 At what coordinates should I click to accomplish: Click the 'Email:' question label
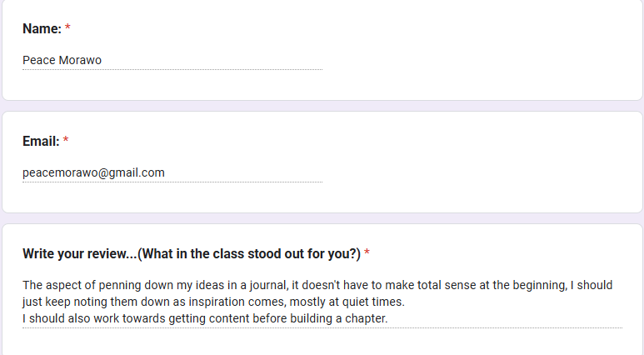(41, 142)
